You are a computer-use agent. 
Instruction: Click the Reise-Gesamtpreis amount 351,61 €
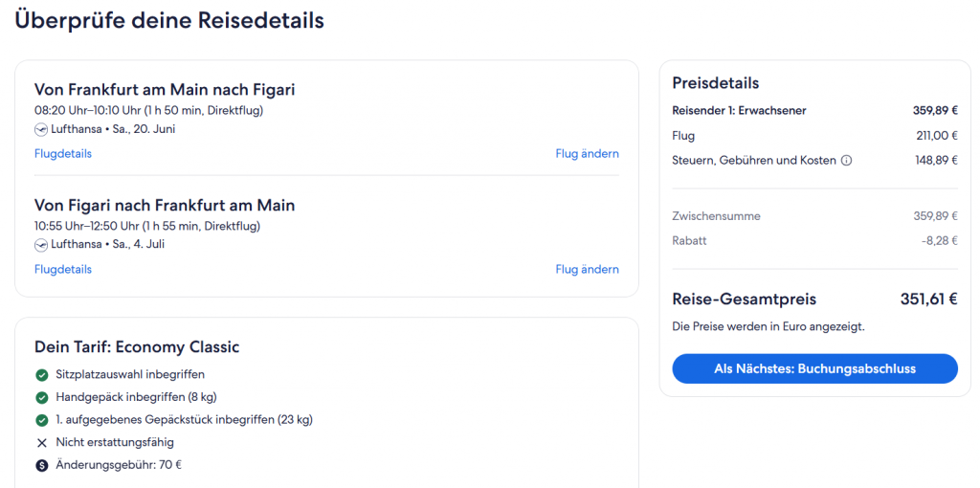pos(928,299)
